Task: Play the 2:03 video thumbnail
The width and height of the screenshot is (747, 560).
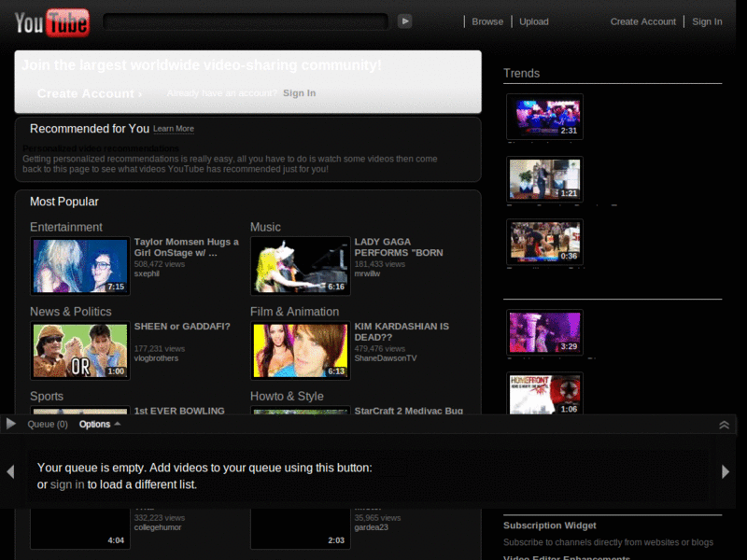Action: click(x=300, y=528)
